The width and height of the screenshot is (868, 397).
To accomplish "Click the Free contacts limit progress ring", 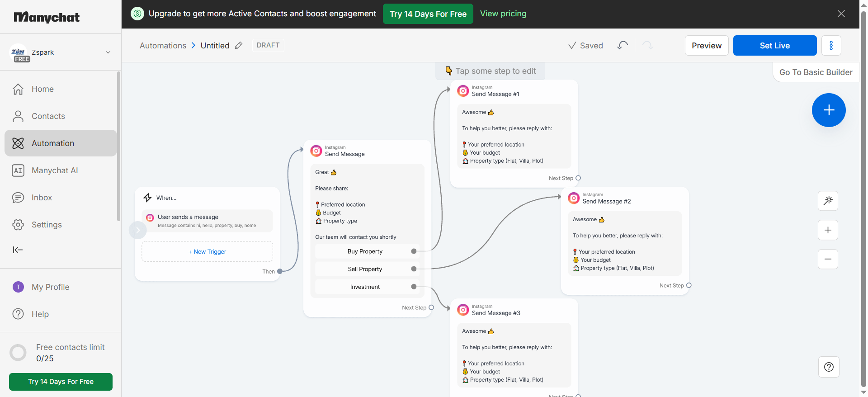I will [x=18, y=353].
